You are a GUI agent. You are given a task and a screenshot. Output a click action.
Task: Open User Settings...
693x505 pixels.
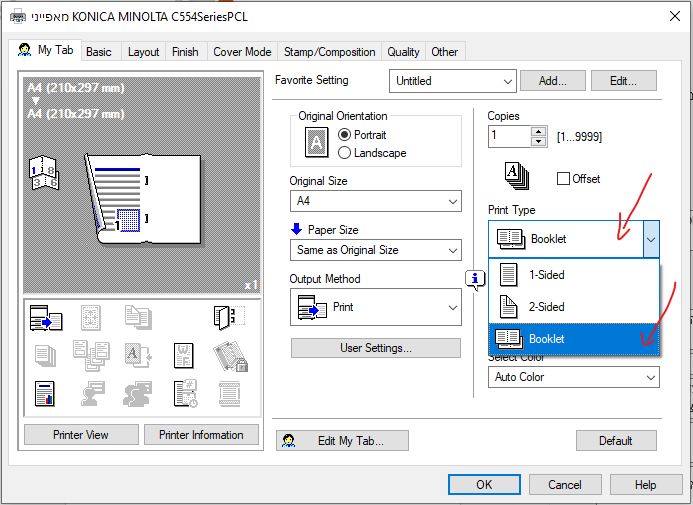coord(376,348)
